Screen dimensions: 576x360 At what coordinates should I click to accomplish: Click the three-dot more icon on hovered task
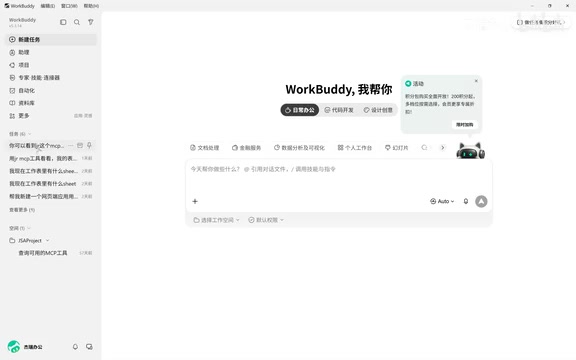[x=71, y=145]
